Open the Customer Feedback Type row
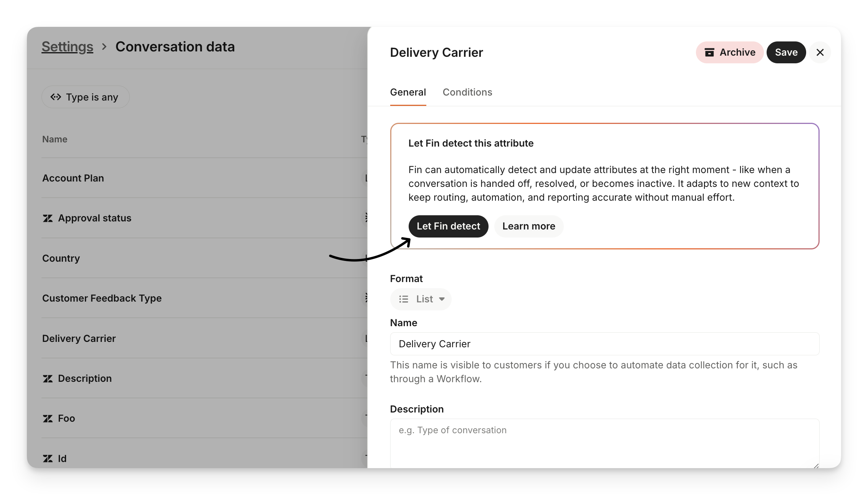This screenshot has height=495, width=868. pyautogui.click(x=102, y=298)
